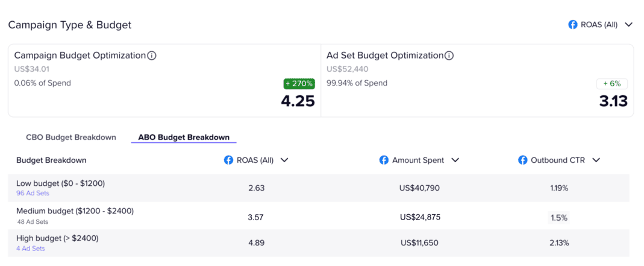The image size is (644, 266).
Task: Select the ABO Budget Breakdown tab
Action: pyautogui.click(x=184, y=138)
